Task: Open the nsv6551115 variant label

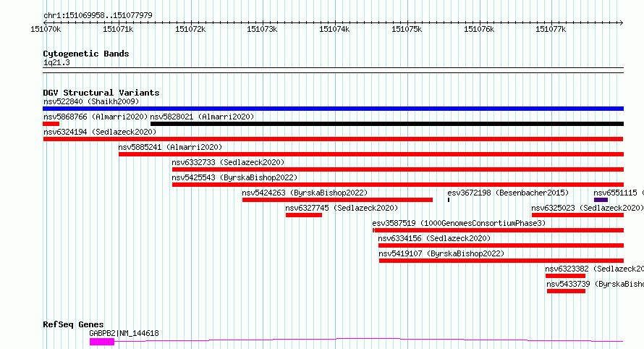Action: pos(618,193)
